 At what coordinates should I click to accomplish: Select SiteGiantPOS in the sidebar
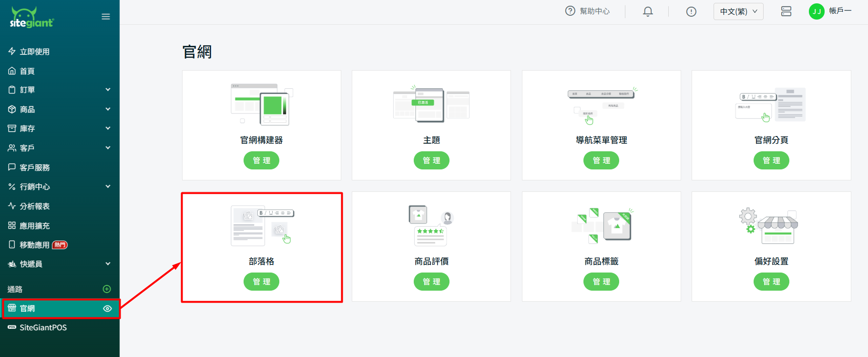[43, 327]
